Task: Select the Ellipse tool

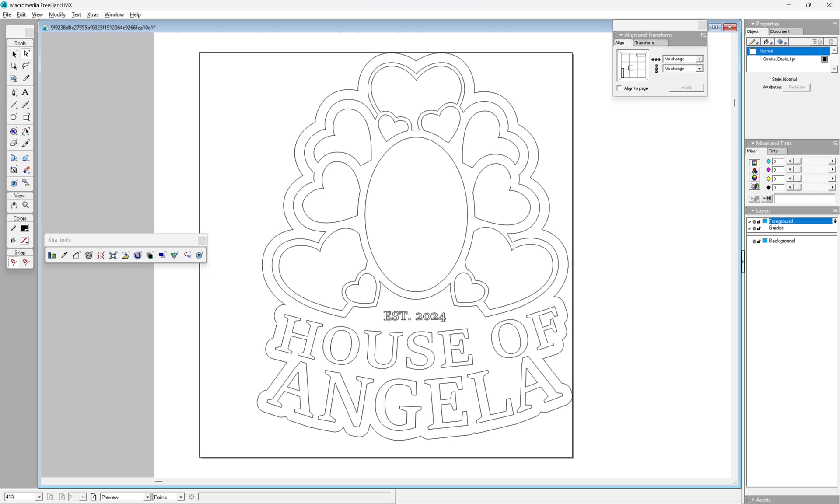Action: tap(14, 117)
